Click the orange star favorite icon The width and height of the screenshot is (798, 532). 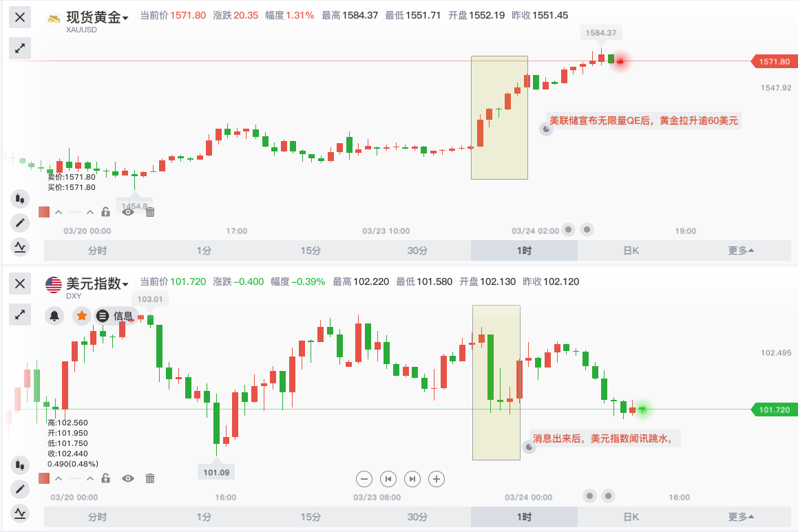81,316
